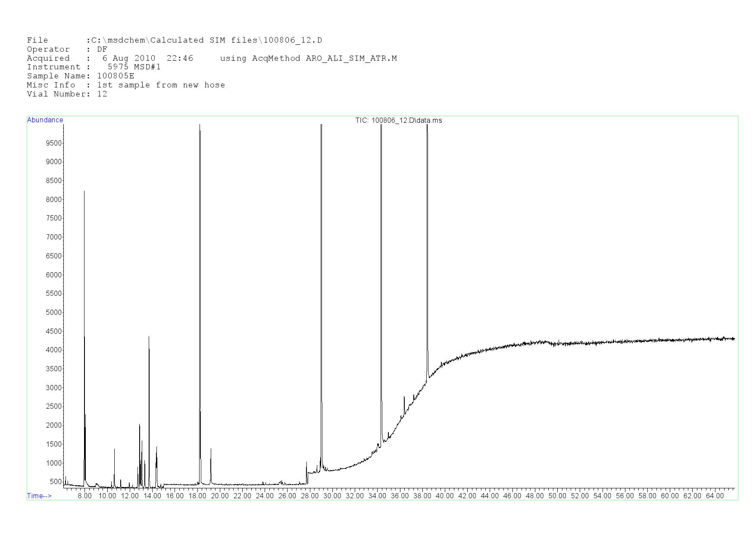
Task: Select the file path text line
Action: (174, 40)
